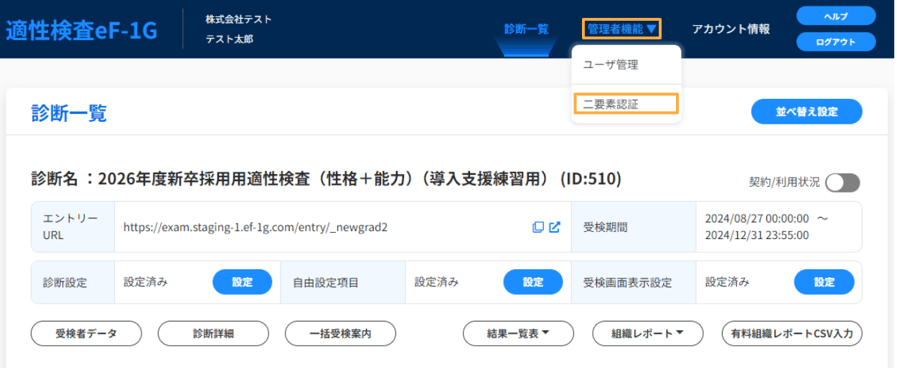The height and width of the screenshot is (368, 897).
Task: Click user name テスト太郎
Action: tap(229, 39)
